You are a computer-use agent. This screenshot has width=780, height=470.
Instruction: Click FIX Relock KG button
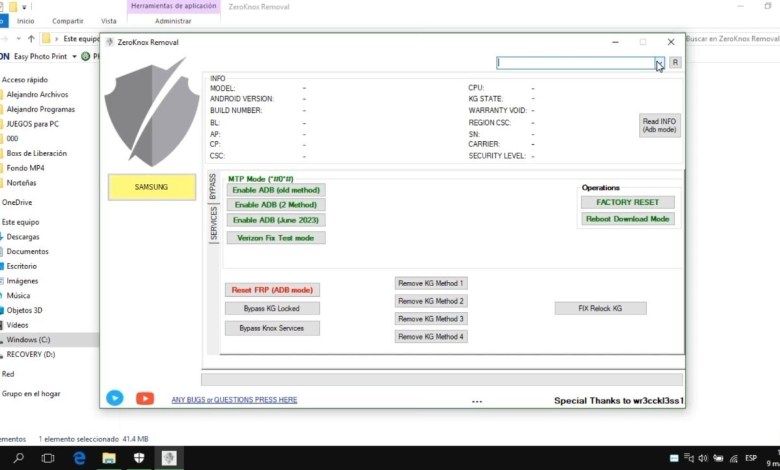[x=600, y=308]
